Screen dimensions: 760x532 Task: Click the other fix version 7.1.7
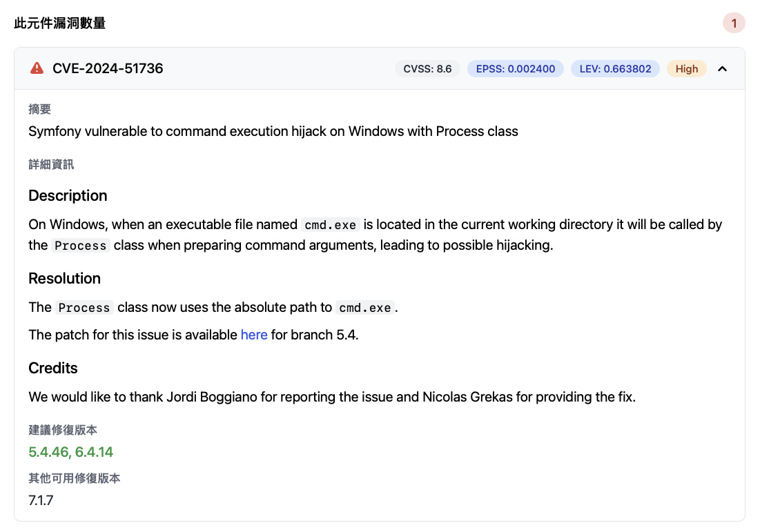[x=41, y=500]
